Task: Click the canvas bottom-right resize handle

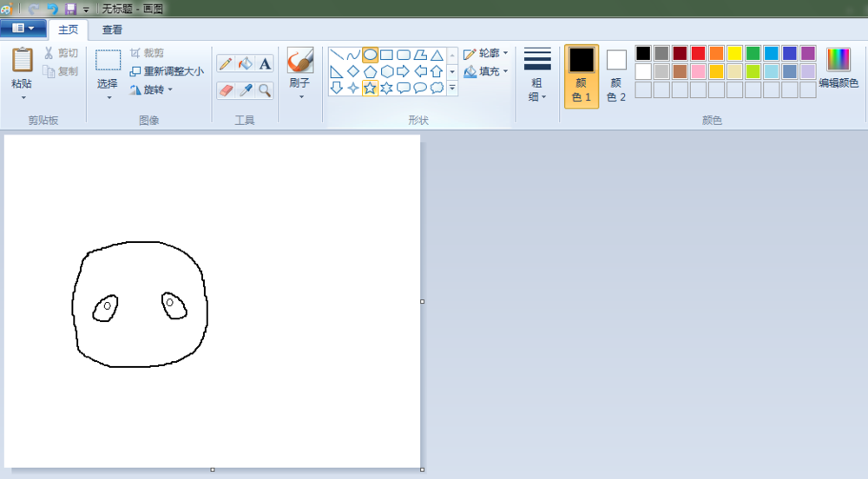Action: (423, 469)
